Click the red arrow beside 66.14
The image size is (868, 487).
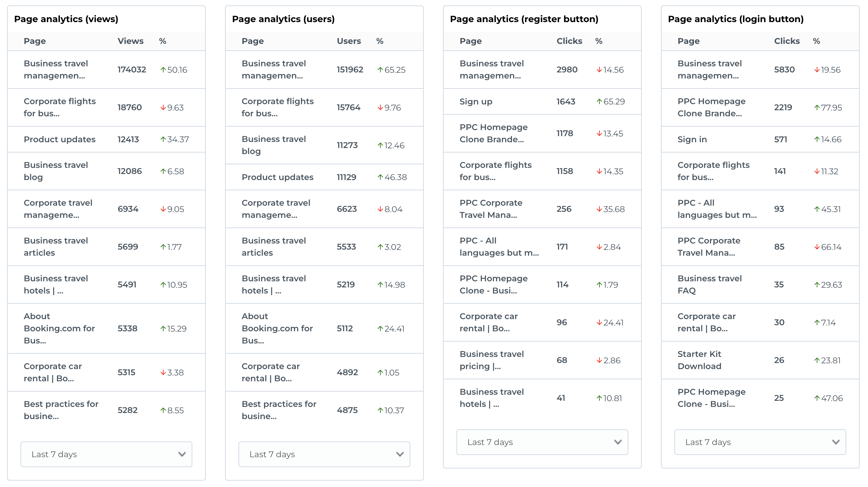click(817, 247)
